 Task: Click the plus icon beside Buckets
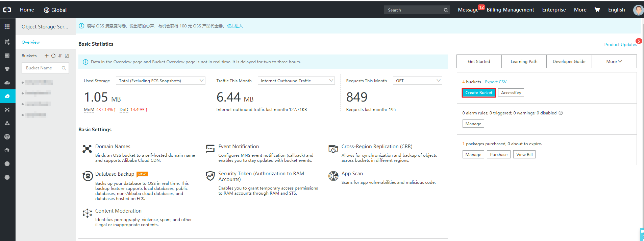click(x=47, y=56)
